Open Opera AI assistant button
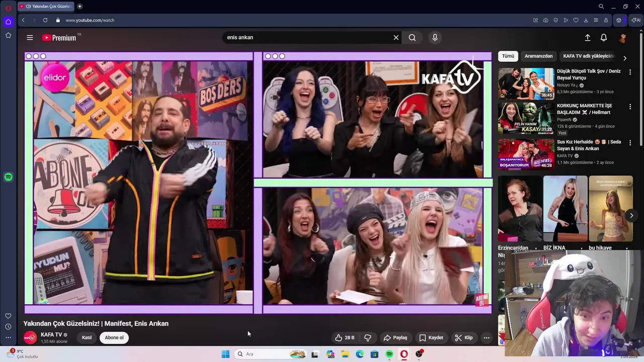The height and width of the screenshot is (362, 644). coord(635,20)
